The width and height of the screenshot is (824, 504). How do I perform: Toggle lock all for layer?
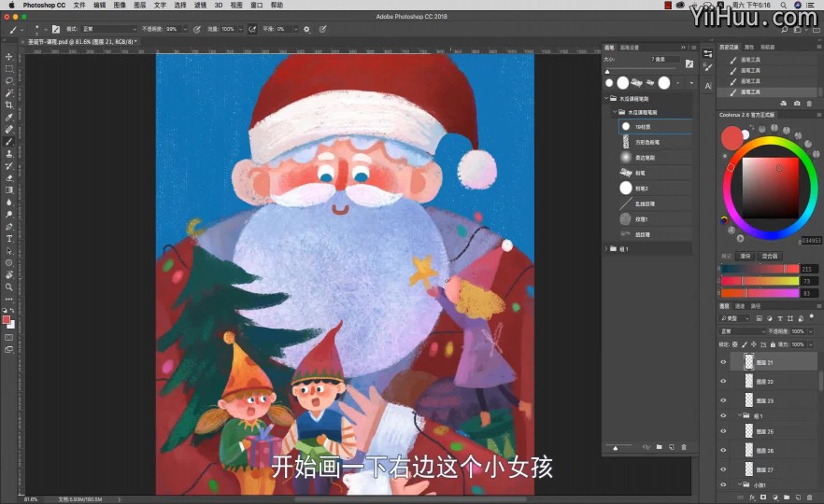click(x=773, y=344)
